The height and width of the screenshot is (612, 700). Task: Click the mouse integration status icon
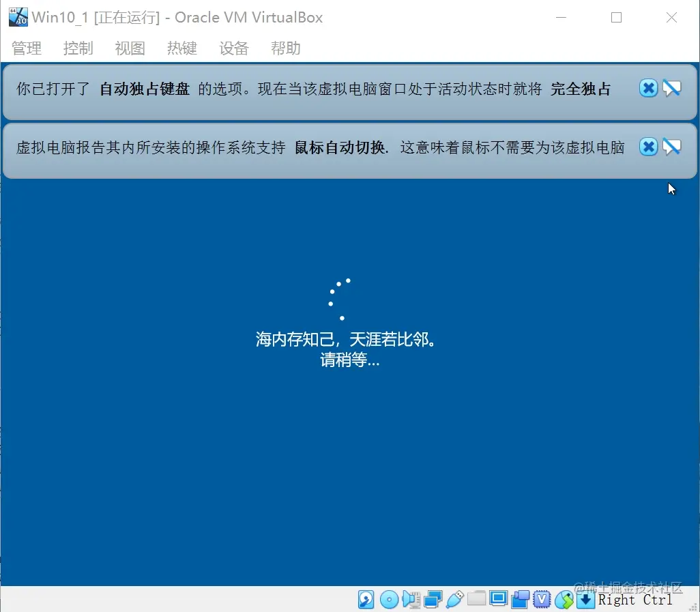point(564,599)
